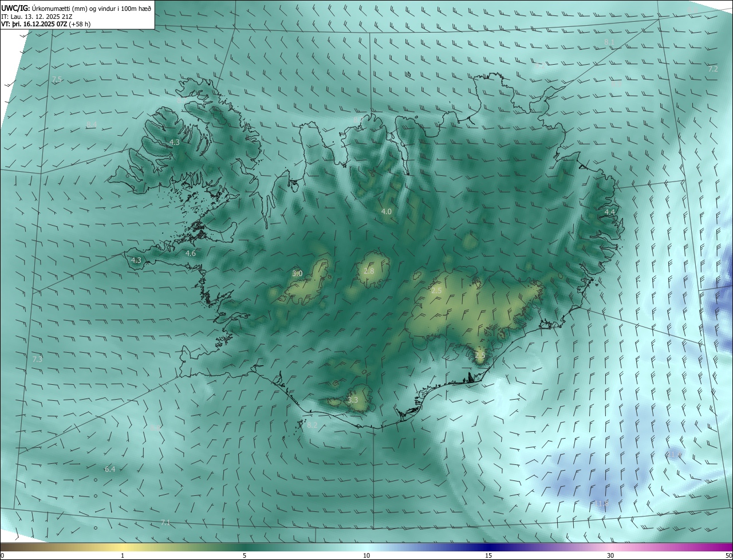Viewport: 733px width, 560px height.
Task: Click the 0 tick on the color scale
Action: [x=2, y=555]
